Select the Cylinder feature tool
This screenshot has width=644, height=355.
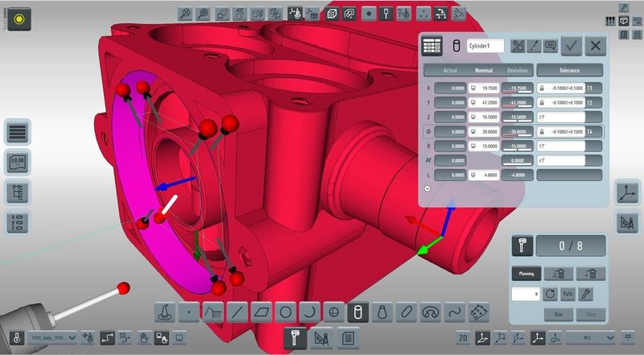(357, 312)
